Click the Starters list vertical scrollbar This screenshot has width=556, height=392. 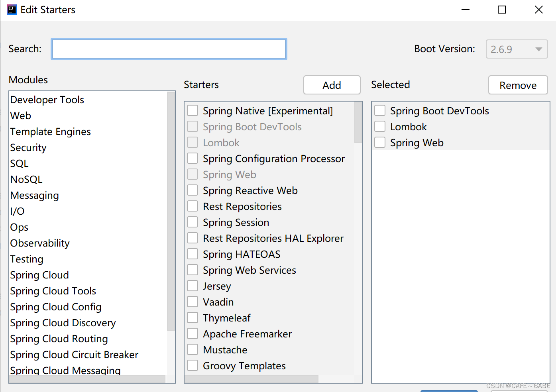point(358,122)
